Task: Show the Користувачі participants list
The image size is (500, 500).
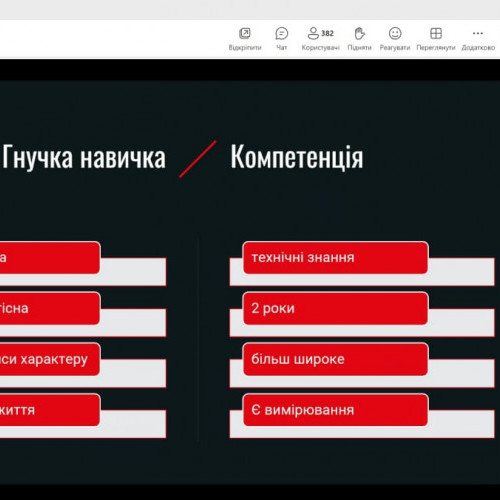Action: tap(313, 33)
